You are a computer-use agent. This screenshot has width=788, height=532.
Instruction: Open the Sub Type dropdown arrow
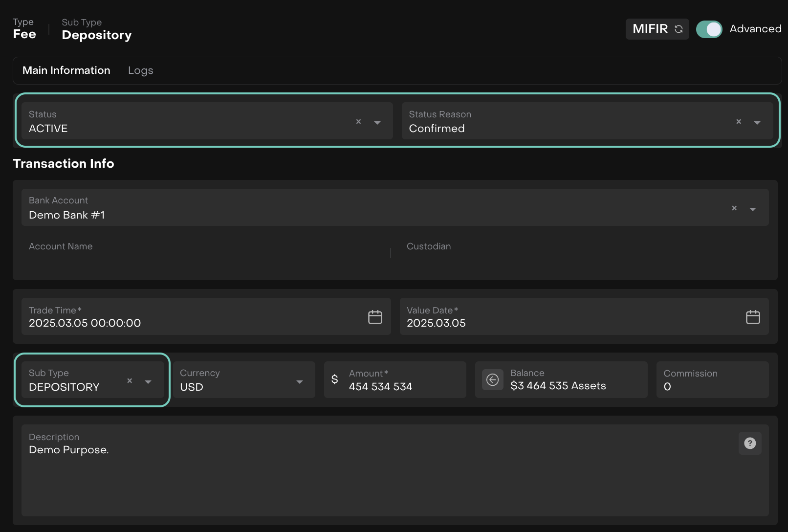(148, 382)
